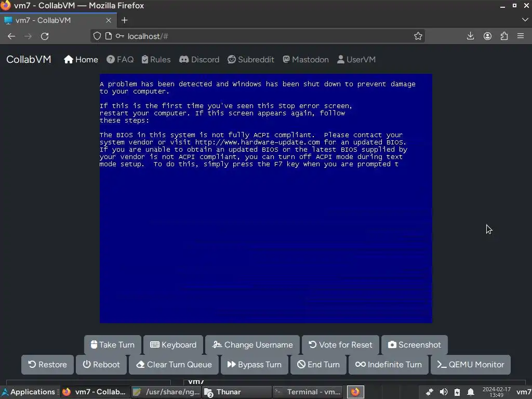Open the on-screen Keyboard button
Image resolution: width=532 pixels, height=399 pixels.
coord(173,345)
